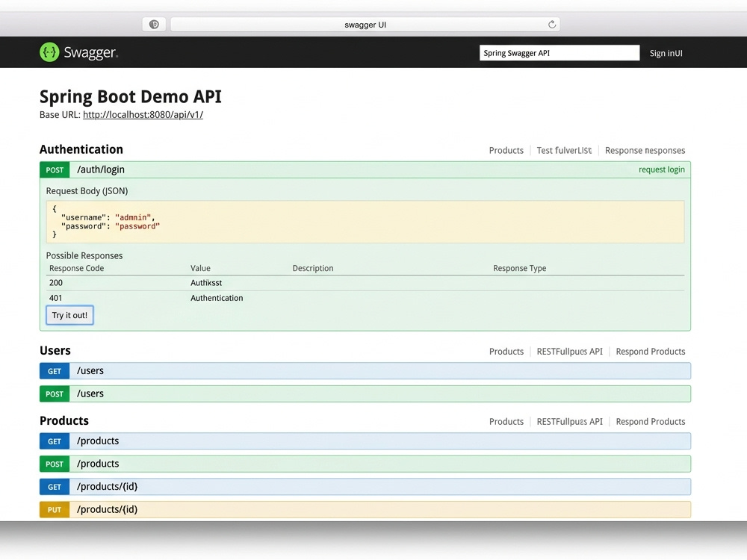This screenshot has width=747, height=560.
Task: Click the Authentication value in 401 row
Action: pyautogui.click(x=217, y=298)
